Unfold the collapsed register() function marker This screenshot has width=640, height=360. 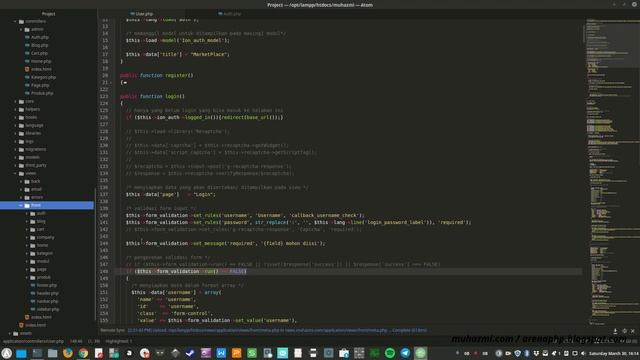(124, 82)
